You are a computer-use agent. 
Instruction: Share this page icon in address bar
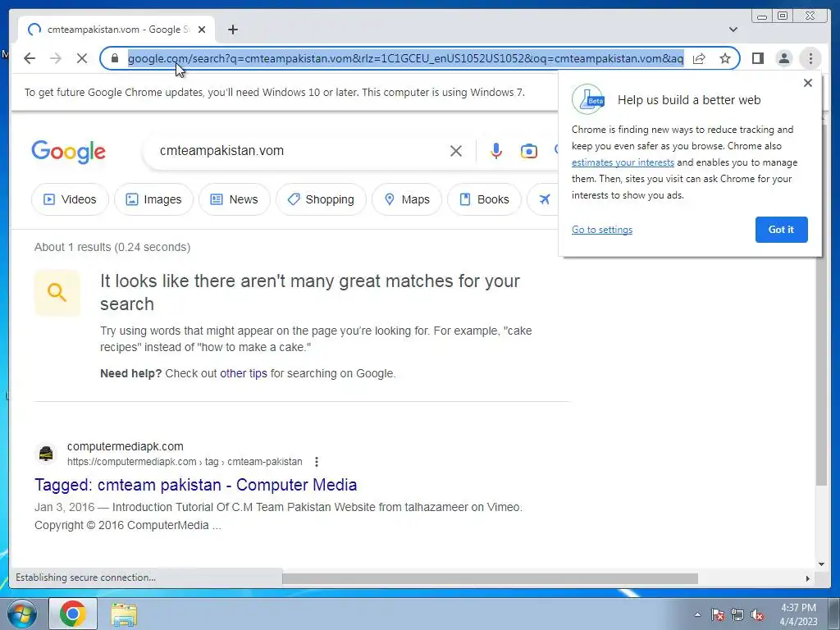(x=699, y=58)
